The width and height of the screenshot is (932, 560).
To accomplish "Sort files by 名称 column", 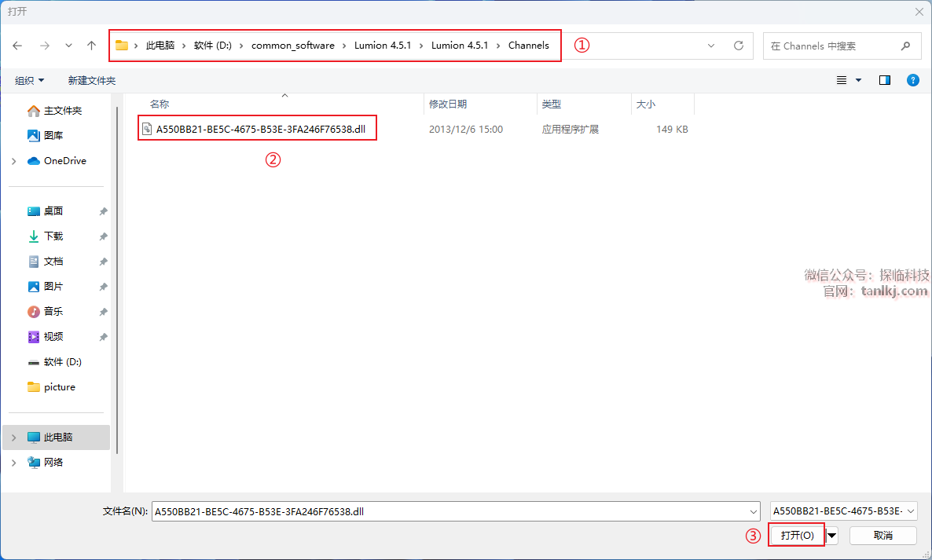I will (x=160, y=104).
